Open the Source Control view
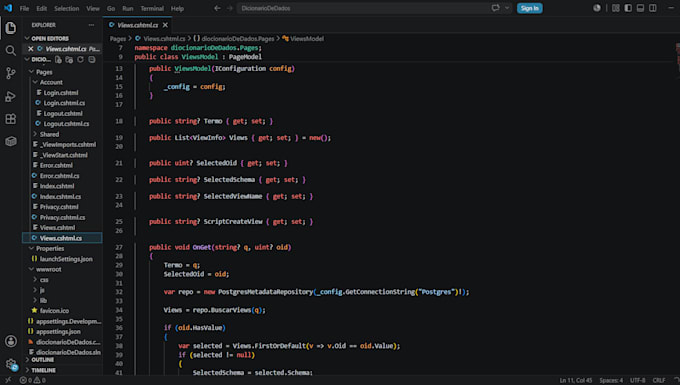Image resolution: width=680 pixels, height=385 pixels. click(x=10, y=73)
